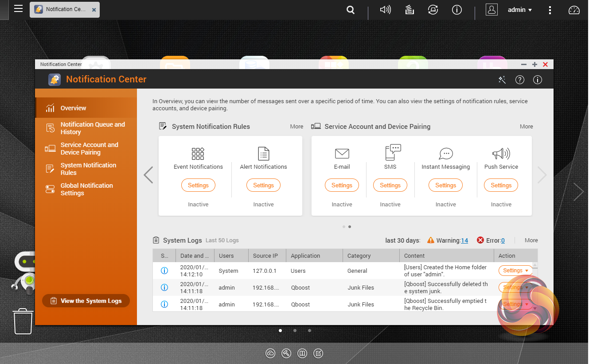The width and height of the screenshot is (589, 364).
Task: Click the search magnifier icon
Action: pyautogui.click(x=351, y=10)
